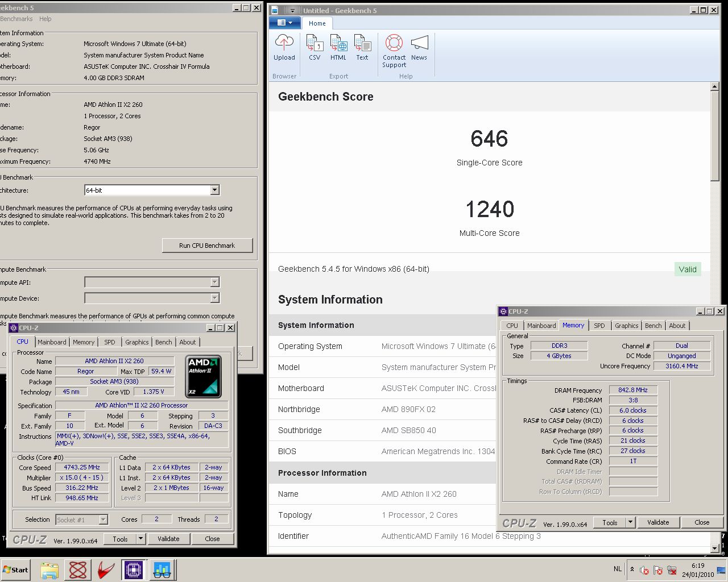
Task: Open the Help menu in Geekbench
Action: coord(45,19)
